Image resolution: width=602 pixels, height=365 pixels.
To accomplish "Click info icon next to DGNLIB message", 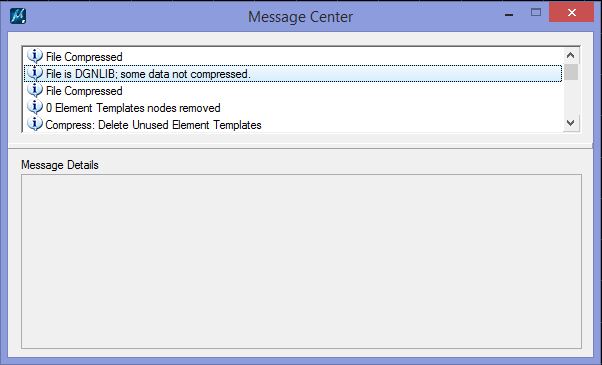I will click(35, 73).
